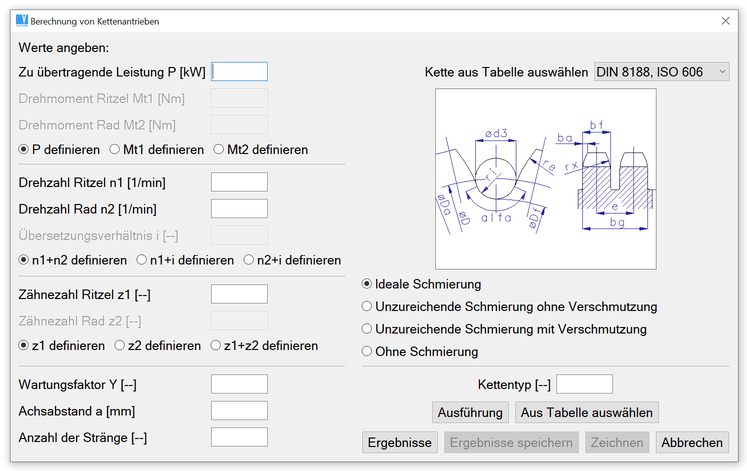This screenshot has width=747, height=471.
Task: Choose Unzureichende Schmierung ohne Verschmutzung
Action: (367, 307)
